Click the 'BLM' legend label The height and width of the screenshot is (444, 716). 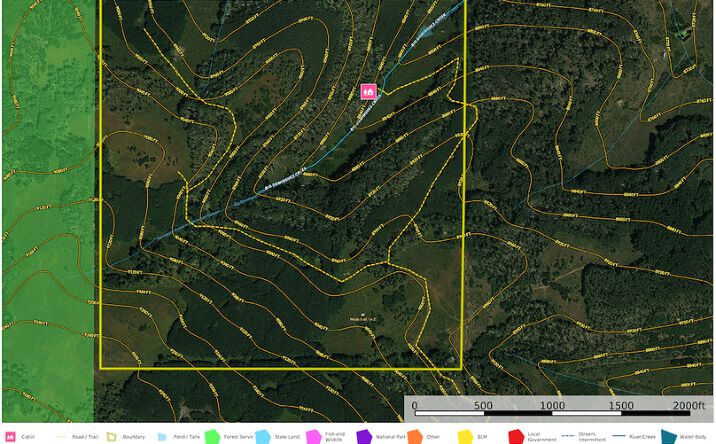(x=482, y=437)
